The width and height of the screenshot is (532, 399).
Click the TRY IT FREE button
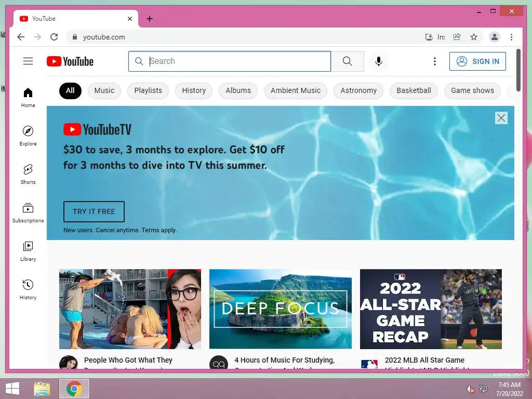[94, 211]
